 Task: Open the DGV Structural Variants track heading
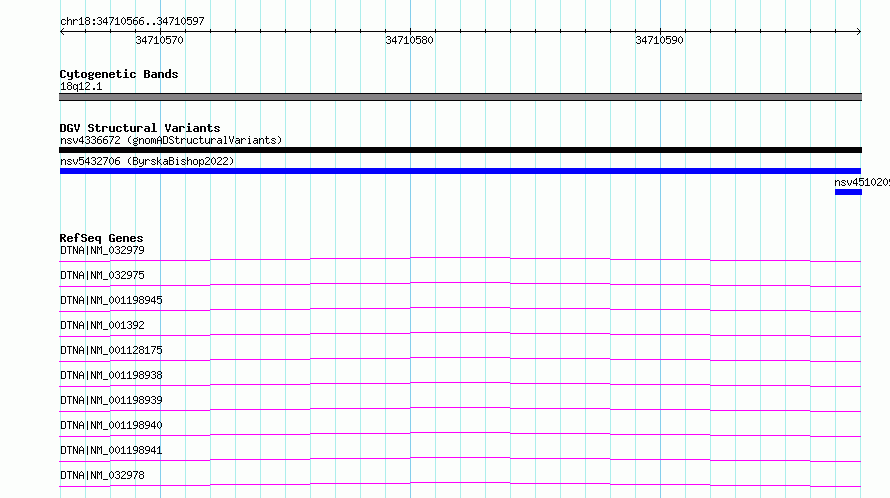[140, 128]
